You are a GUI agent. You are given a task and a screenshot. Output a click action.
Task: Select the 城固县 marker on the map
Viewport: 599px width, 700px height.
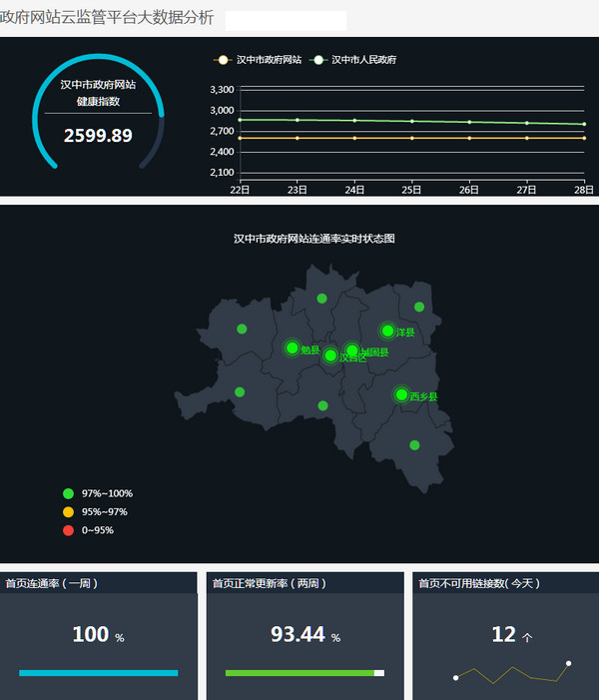click(x=351, y=350)
